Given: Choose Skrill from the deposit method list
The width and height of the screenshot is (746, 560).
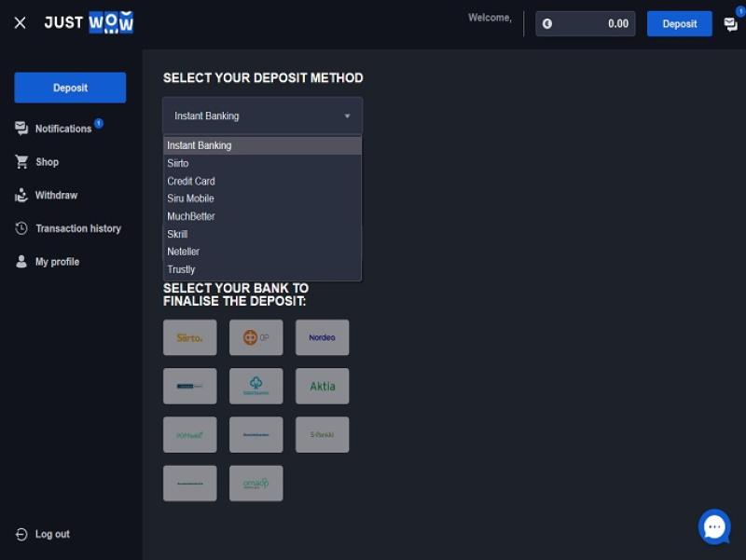Looking at the screenshot, I should 177,234.
